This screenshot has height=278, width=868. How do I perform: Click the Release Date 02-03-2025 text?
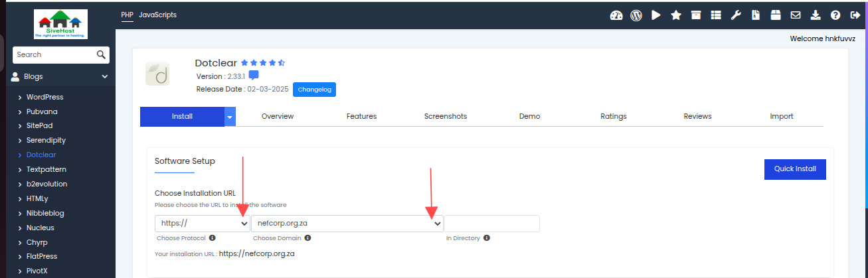pyautogui.click(x=242, y=89)
